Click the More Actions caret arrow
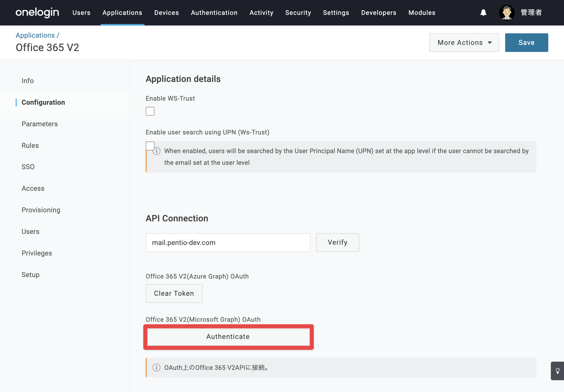Viewport: 564px width, 392px height. coord(490,43)
